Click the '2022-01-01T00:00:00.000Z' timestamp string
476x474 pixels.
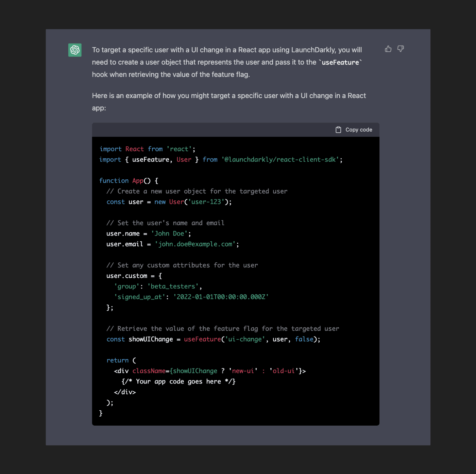221,297
